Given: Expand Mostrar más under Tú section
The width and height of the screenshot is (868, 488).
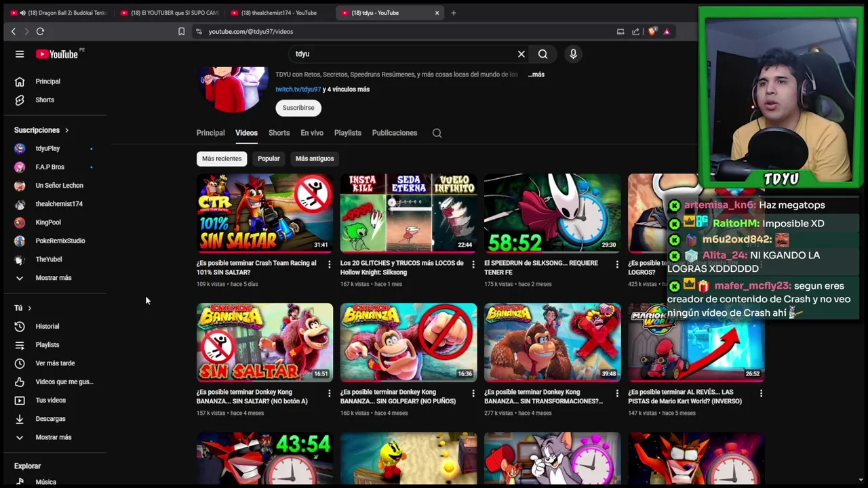Looking at the screenshot, I should (x=55, y=437).
